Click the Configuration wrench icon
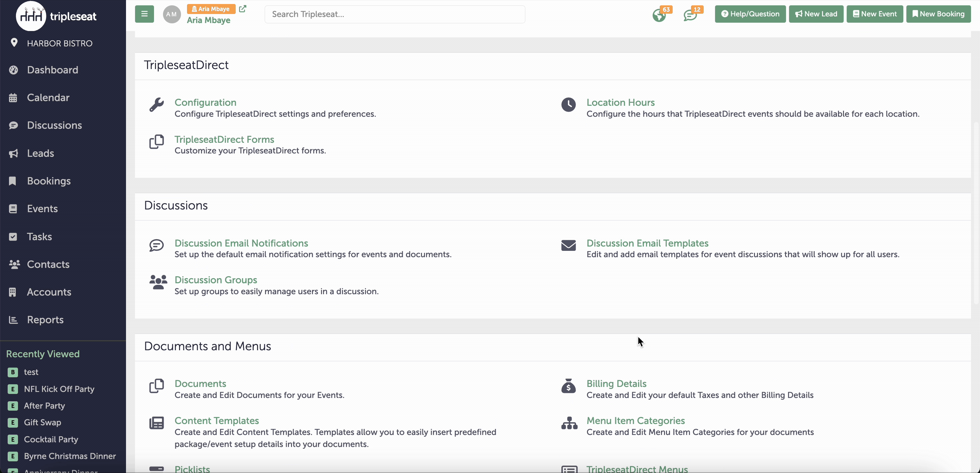This screenshot has height=473, width=980. pyautogui.click(x=156, y=104)
